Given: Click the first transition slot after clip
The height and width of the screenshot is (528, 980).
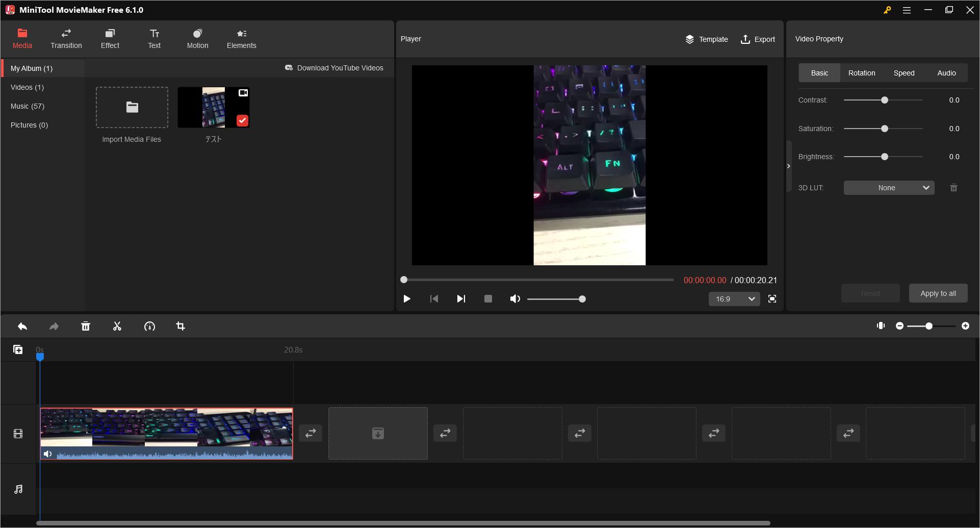Looking at the screenshot, I should (x=311, y=433).
